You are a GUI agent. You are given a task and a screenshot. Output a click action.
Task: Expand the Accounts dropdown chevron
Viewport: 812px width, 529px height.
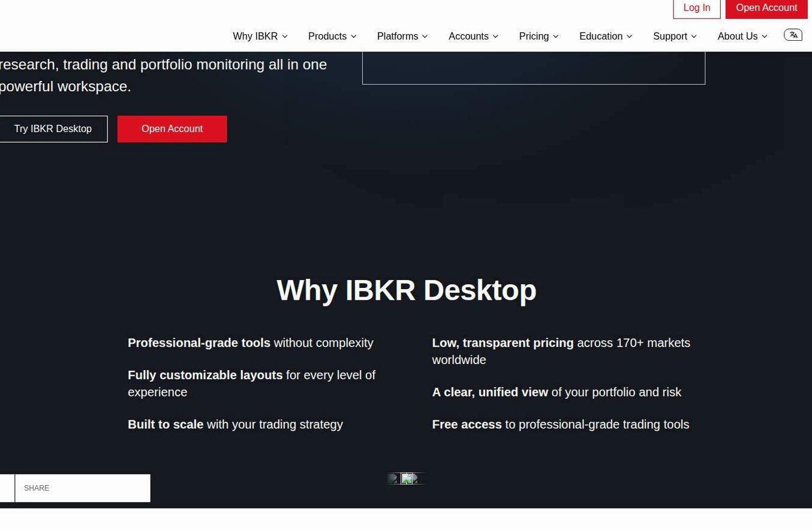pyautogui.click(x=495, y=37)
